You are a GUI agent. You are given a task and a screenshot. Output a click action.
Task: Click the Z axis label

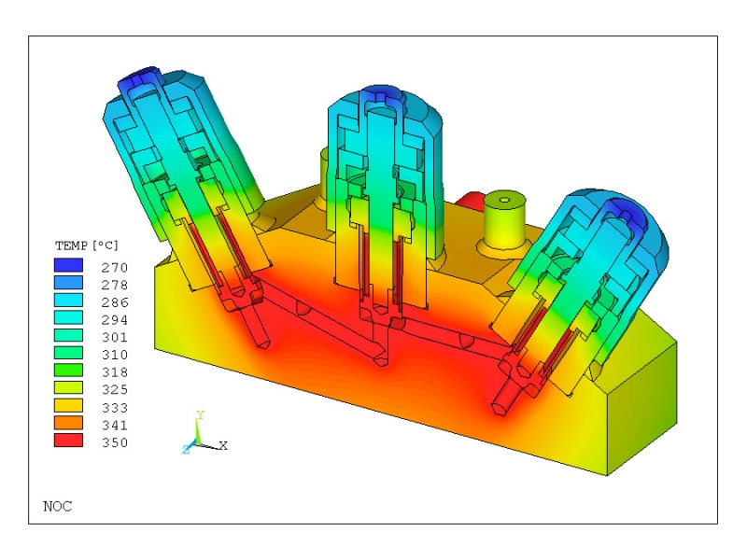tap(186, 450)
